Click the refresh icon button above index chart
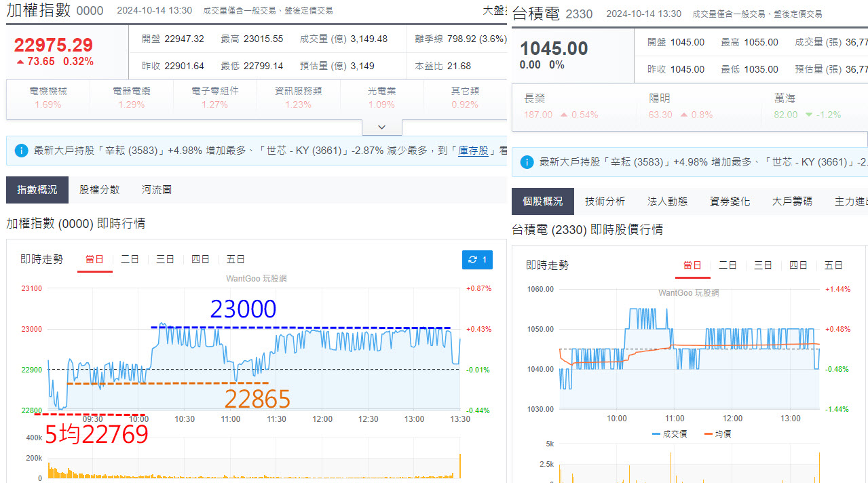The image size is (868, 483). click(477, 260)
